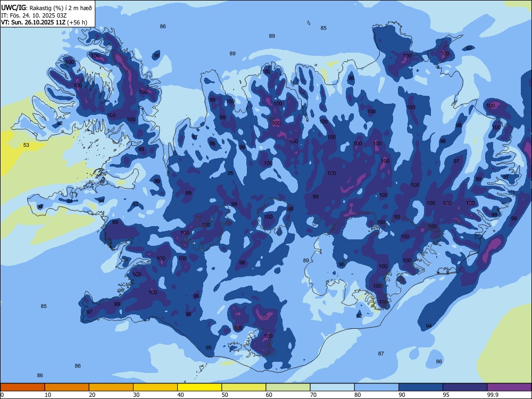Screen dimensions: 532x399
Task: Click the 95–99.9 deep indigo legend swatch
Action: 465,387
